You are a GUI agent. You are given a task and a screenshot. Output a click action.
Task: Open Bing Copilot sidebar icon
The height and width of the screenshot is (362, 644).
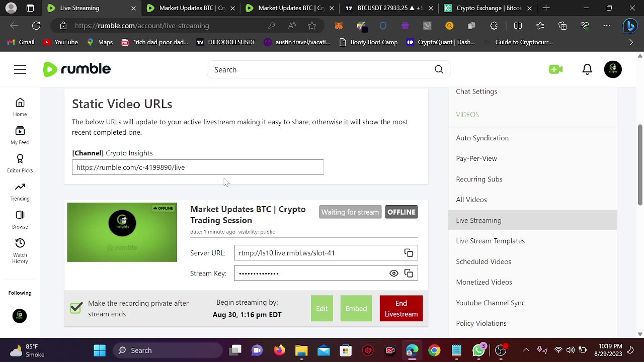pos(630,26)
